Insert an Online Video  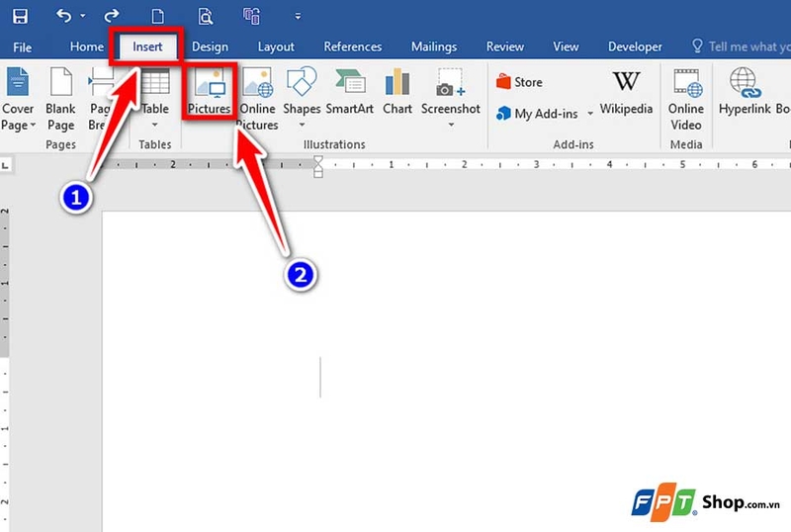[685, 98]
